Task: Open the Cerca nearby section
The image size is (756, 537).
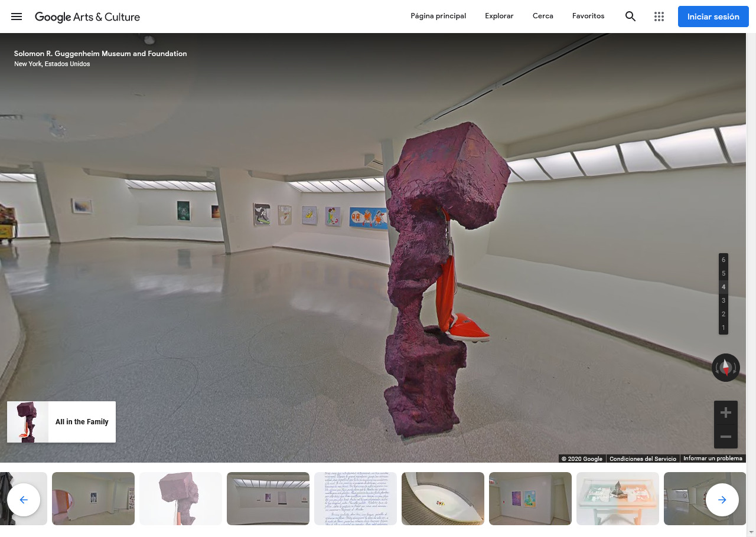Action: tap(543, 16)
